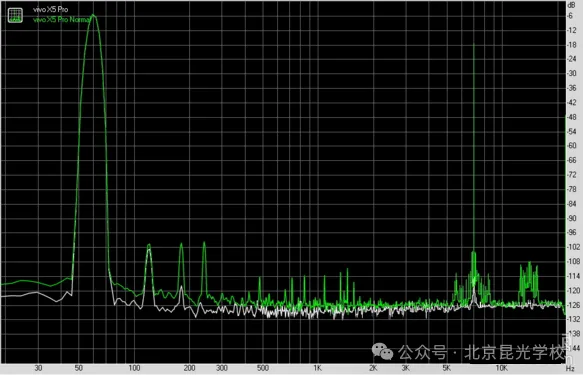The height and width of the screenshot is (375, 583).
Task: Click the Hz unit label
Action: pos(570,368)
